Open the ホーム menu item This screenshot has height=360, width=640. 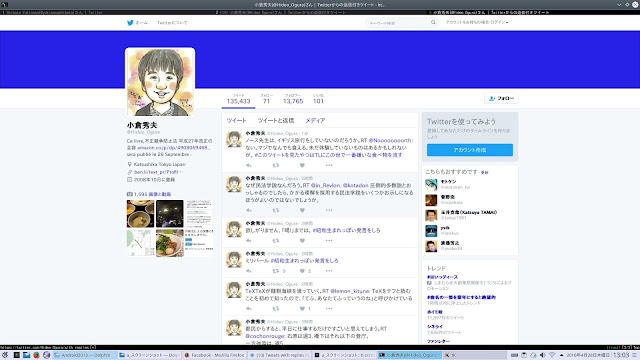click(x=141, y=23)
